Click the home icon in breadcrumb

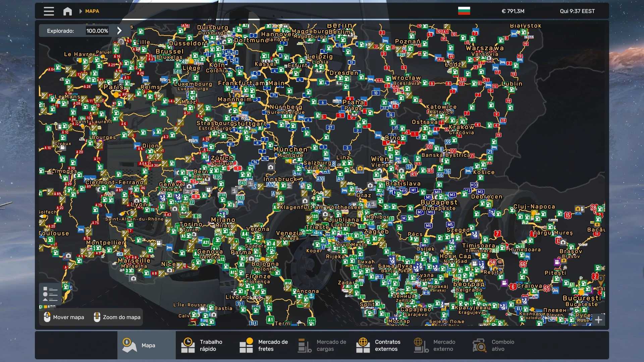click(x=67, y=11)
